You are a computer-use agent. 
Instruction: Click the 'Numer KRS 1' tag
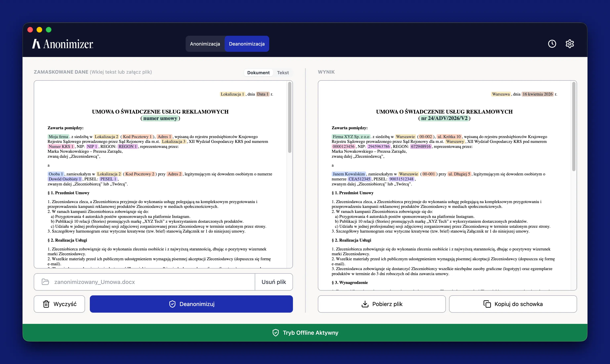click(x=61, y=146)
